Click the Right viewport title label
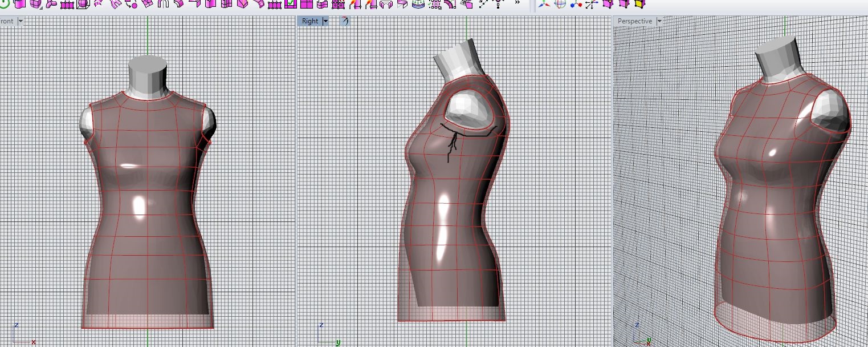The image size is (868, 347). point(310,21)
